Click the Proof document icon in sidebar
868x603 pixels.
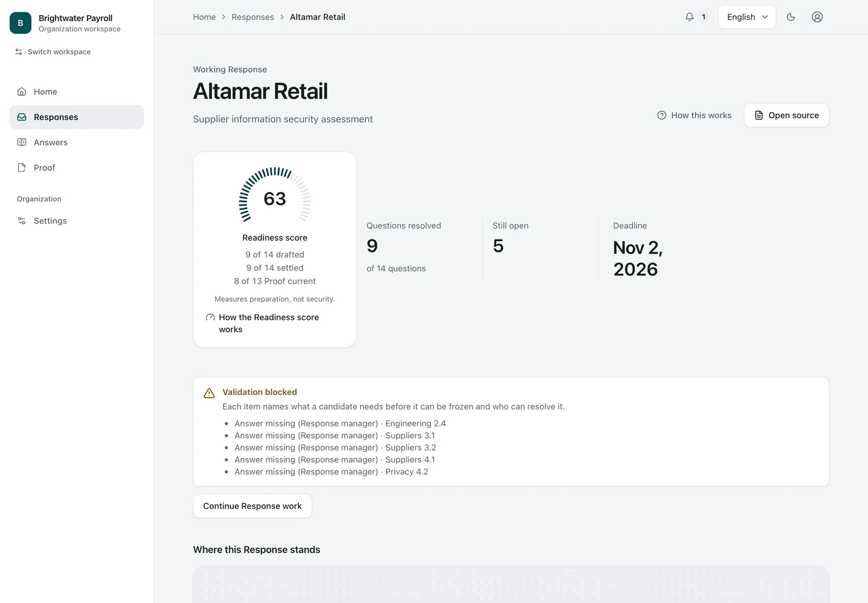click(x=22, y=168)
